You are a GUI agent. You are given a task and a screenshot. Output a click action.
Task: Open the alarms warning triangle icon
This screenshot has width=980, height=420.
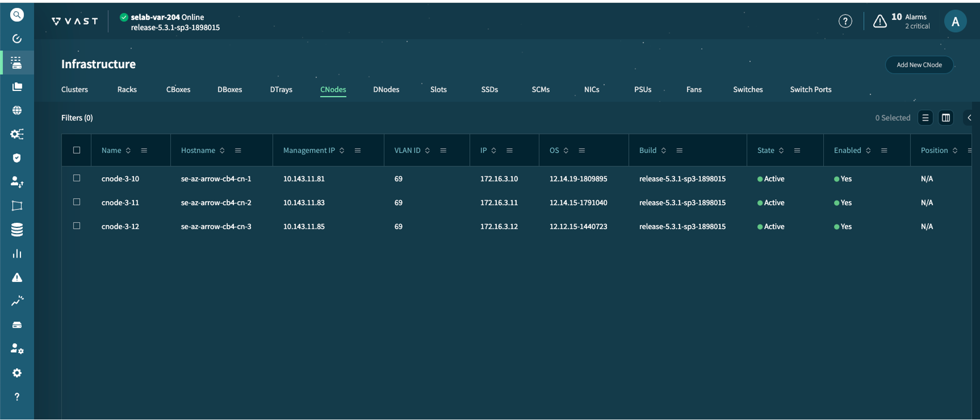(x=879, y=21)
